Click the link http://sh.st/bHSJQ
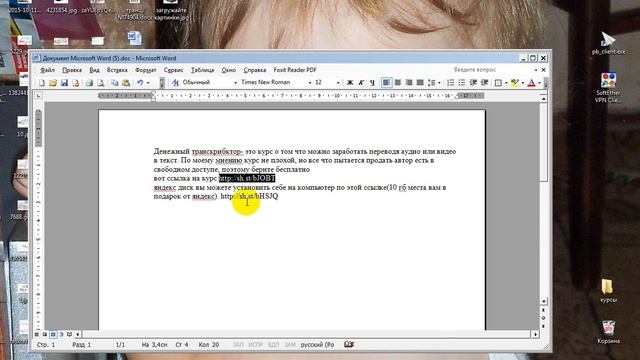Screen dimensions: 640x360 coord(249,196)
